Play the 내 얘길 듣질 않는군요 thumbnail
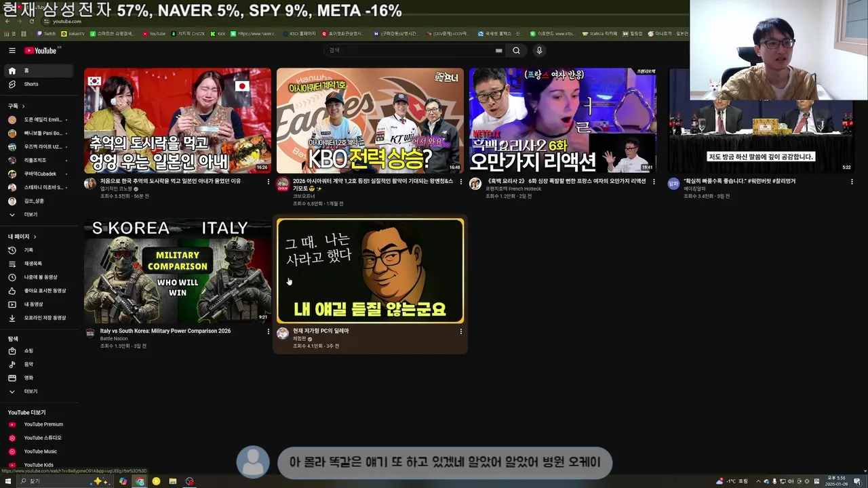 (x=370, y=270)
